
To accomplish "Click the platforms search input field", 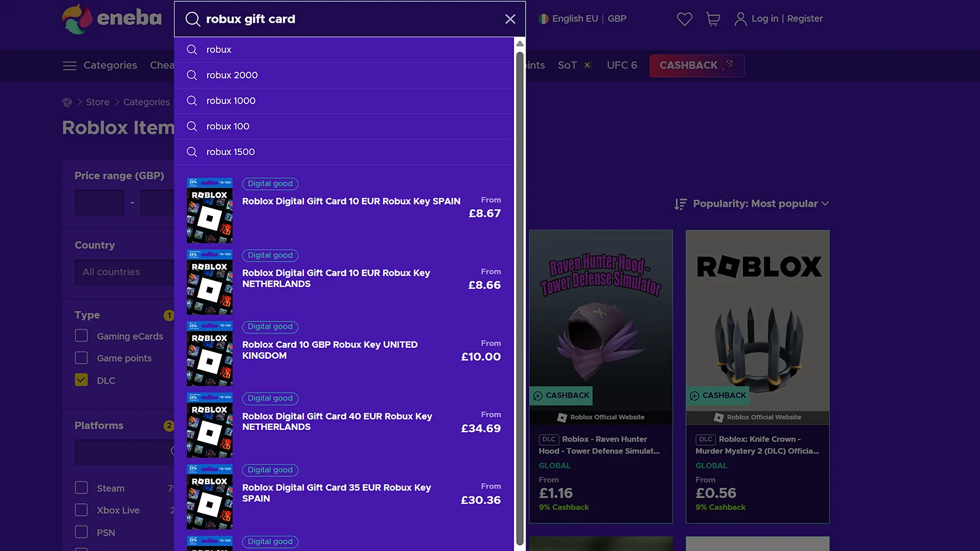I will (x=124, y=452).
